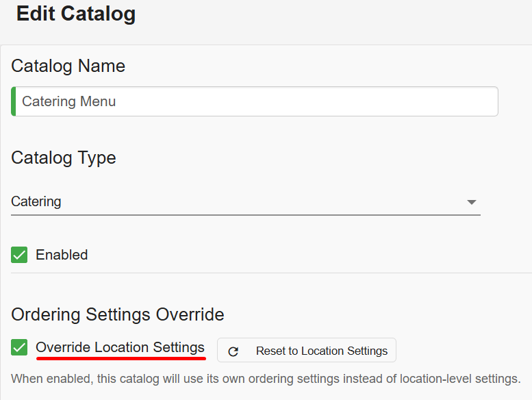
Task: Click the "Override Location Settings" label text
Action: click(120, 347)
